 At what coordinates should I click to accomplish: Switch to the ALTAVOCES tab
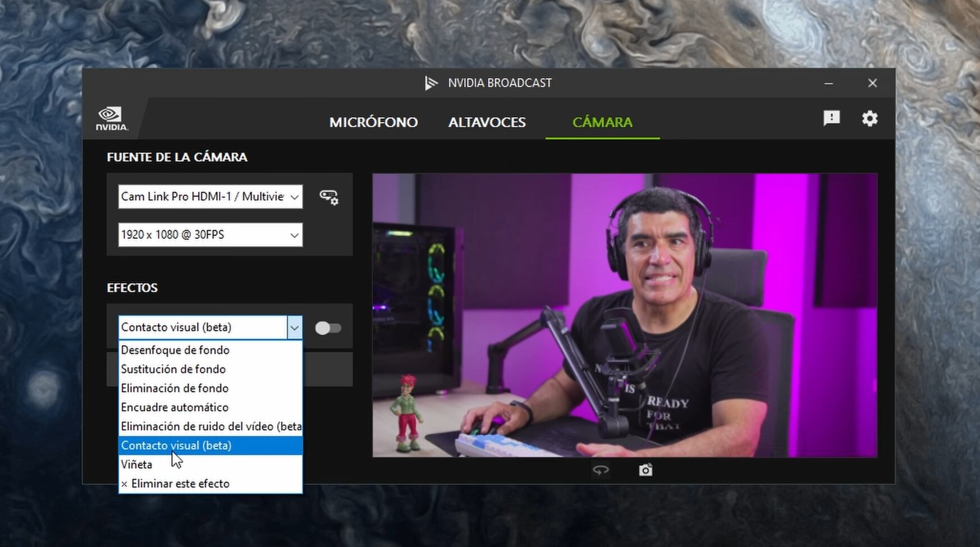[x=487, y=122]
